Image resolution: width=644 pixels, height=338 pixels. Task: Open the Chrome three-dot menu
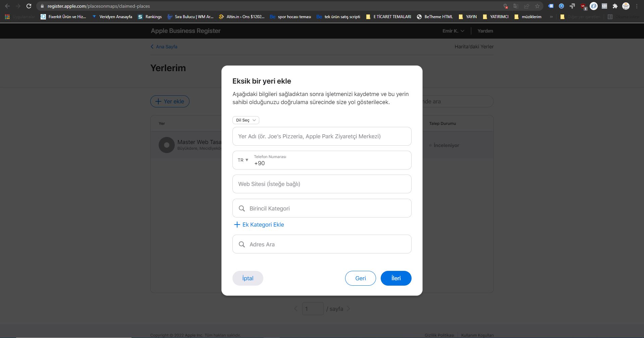pos(637,6)
